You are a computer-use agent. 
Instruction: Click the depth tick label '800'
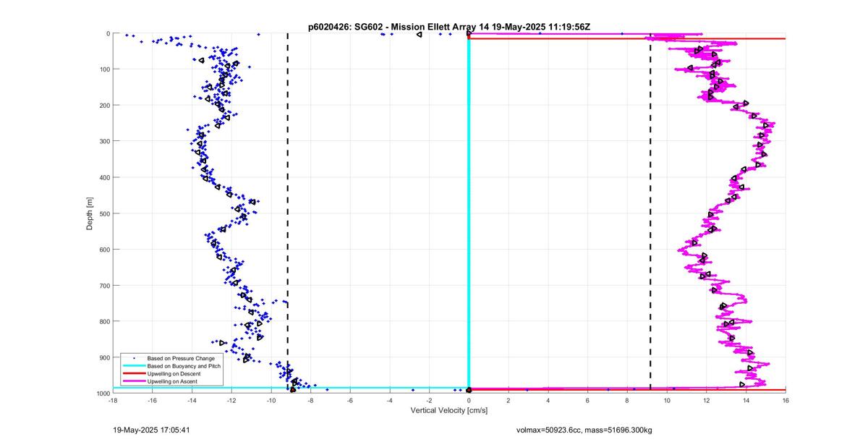tap(105, 321)
